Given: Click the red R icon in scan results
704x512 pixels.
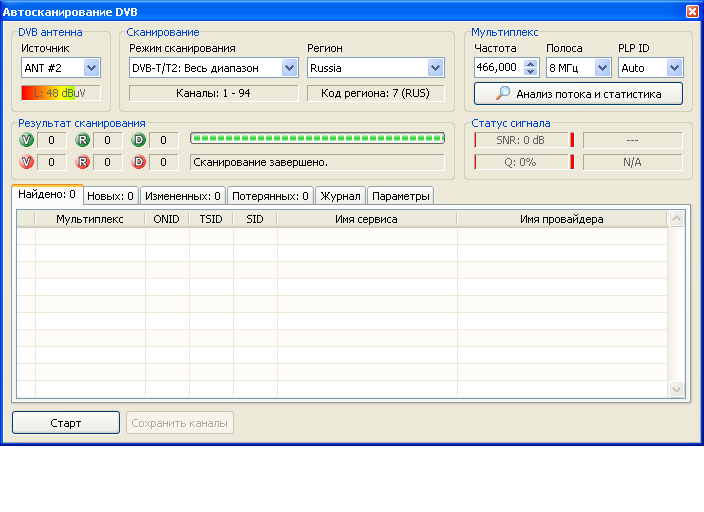Looking at the screenshot, I should pos(83,162).
